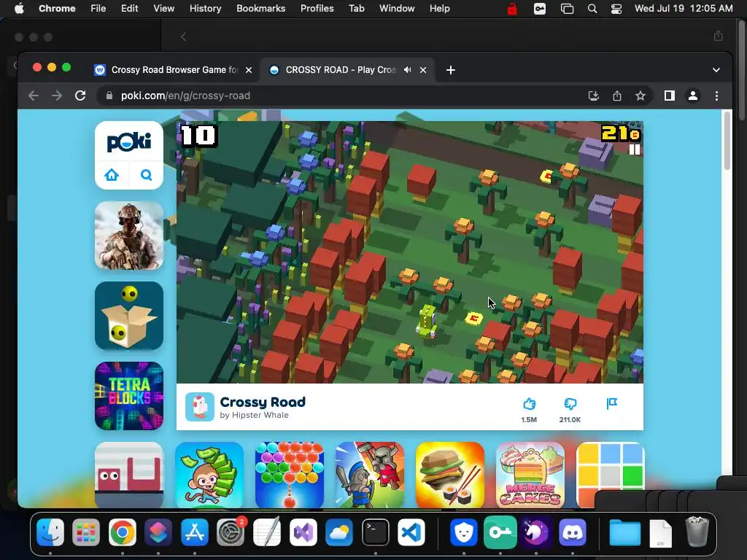Open the Trash in the Dock
This screenshot has height=560, width=747.
coord(697,532)
